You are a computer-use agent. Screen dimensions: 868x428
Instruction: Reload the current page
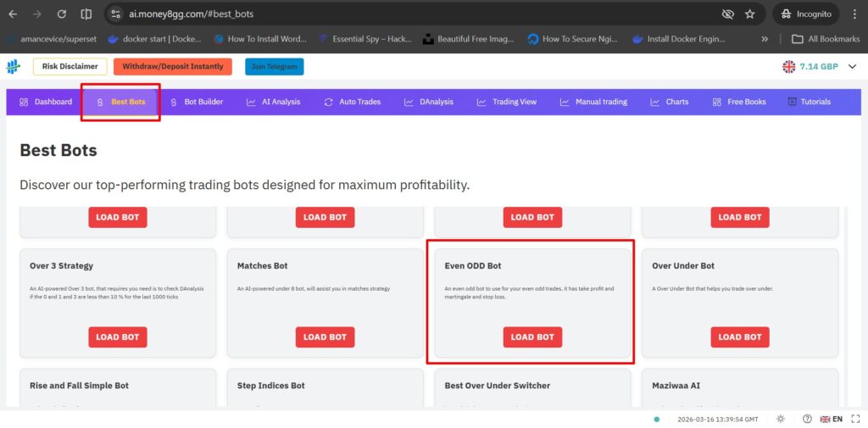61,14
